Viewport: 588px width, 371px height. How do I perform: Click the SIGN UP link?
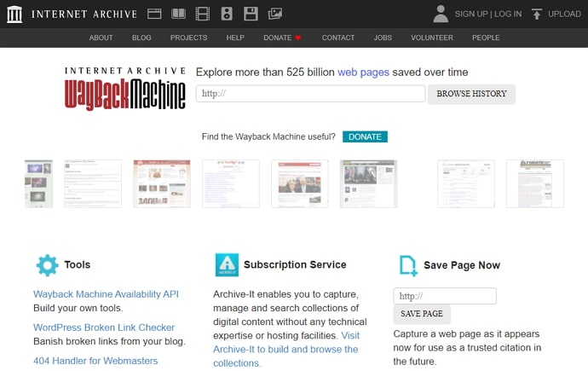click(471, 14)
